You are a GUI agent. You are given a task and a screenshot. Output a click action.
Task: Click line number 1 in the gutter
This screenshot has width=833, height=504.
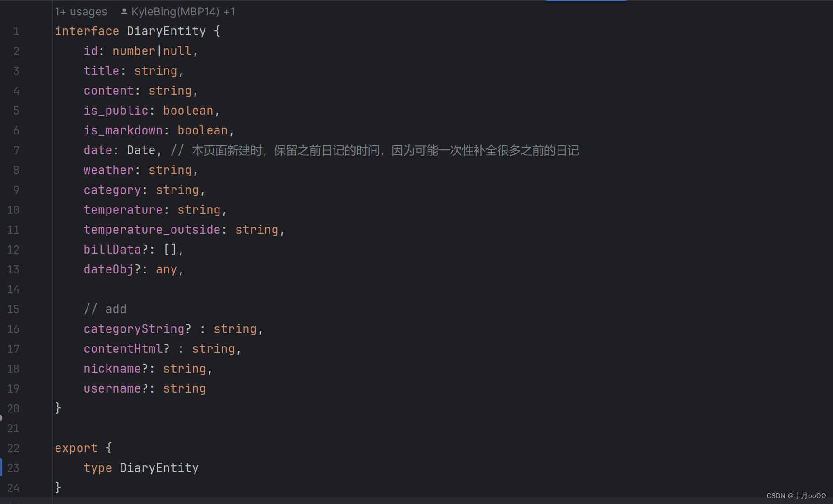pos(16,31)
